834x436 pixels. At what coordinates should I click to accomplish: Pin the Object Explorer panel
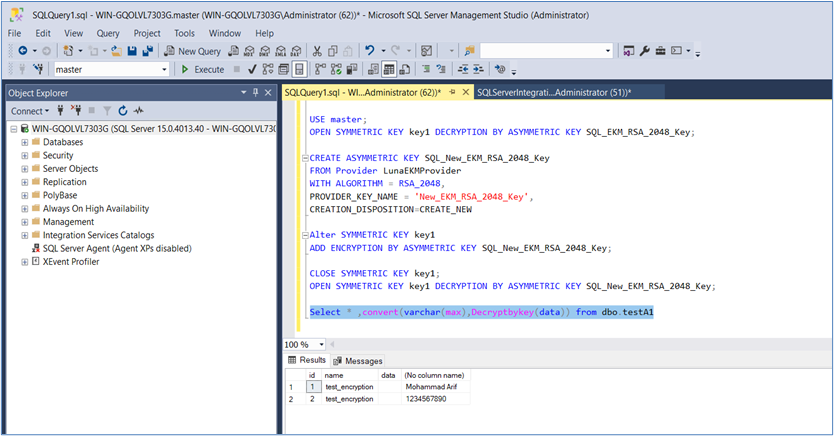[255, 93]
